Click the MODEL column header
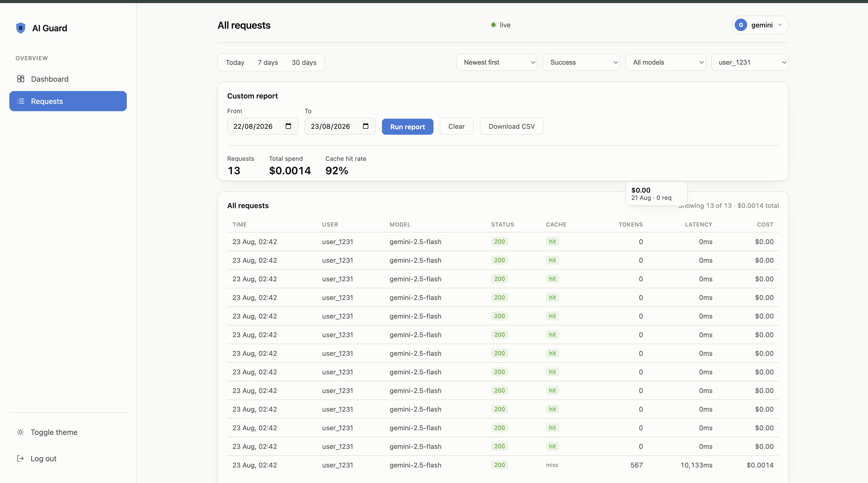The height and width of the screenshot is (483, 868). pyautogui.click(x=400, y=224)
